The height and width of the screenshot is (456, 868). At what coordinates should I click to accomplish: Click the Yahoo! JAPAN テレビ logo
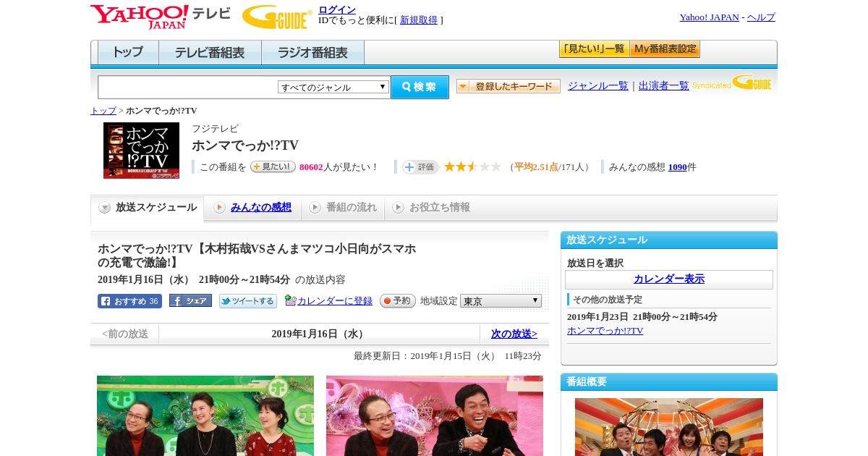pos(161,17)
